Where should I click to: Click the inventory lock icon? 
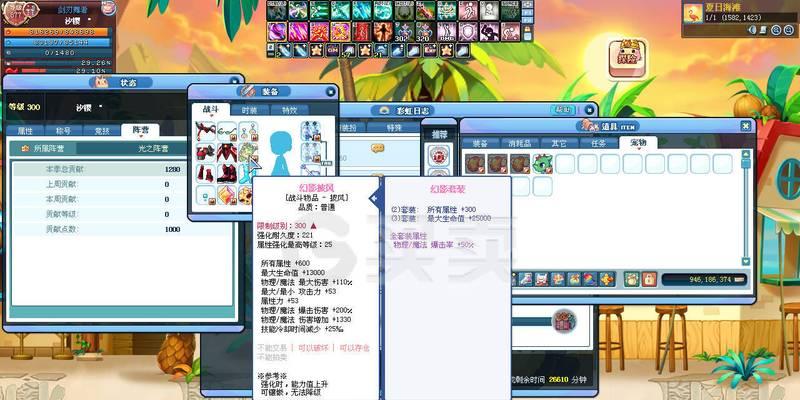click(x=648, y=279)
